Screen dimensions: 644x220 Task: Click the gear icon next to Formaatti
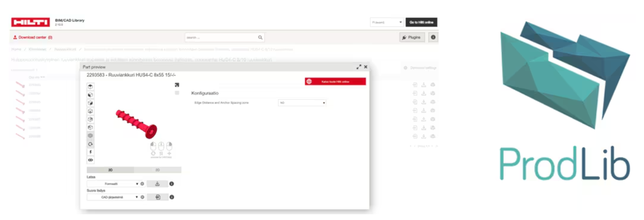[142, 184]
